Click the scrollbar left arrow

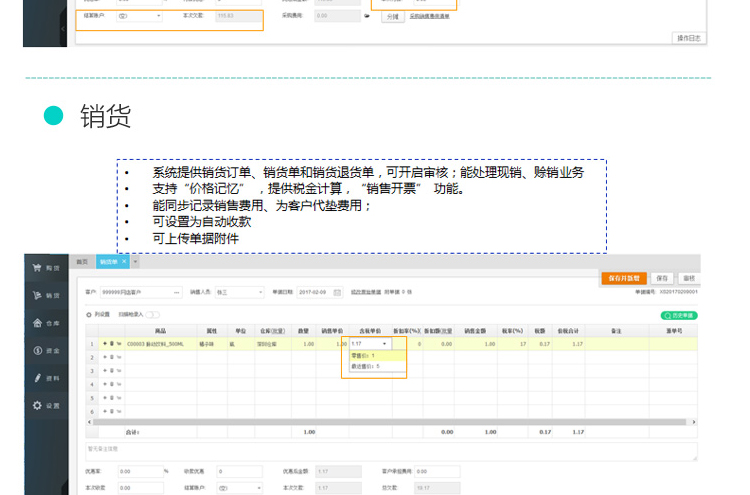89,422
